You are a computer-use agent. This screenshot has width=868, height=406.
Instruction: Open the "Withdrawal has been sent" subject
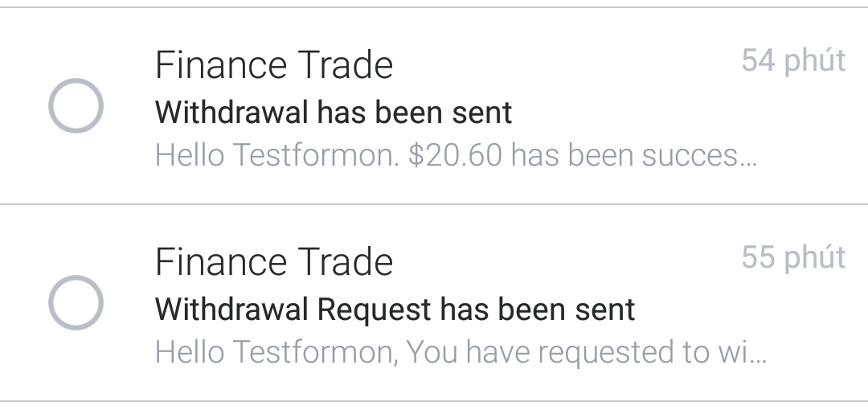[333, 113]
